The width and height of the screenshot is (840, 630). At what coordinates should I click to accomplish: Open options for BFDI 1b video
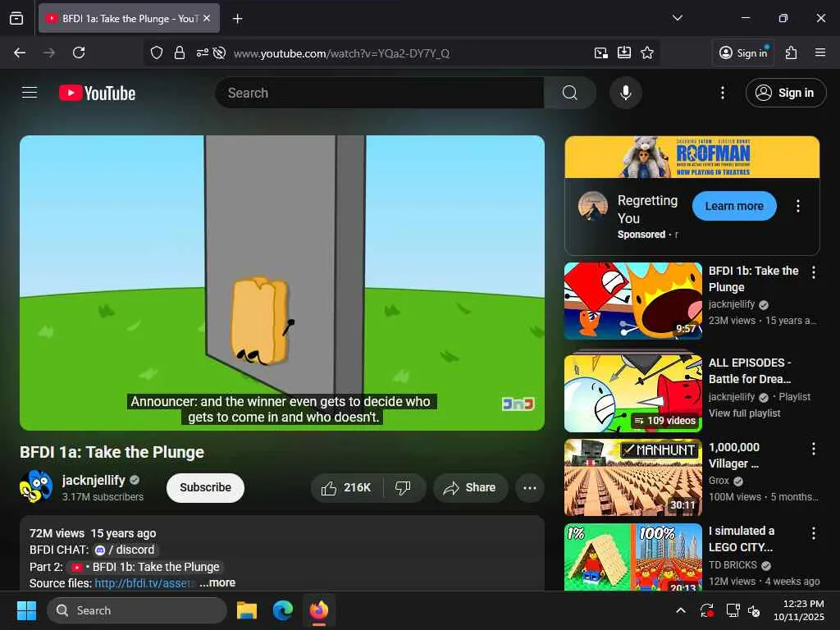tap(813, 272)
